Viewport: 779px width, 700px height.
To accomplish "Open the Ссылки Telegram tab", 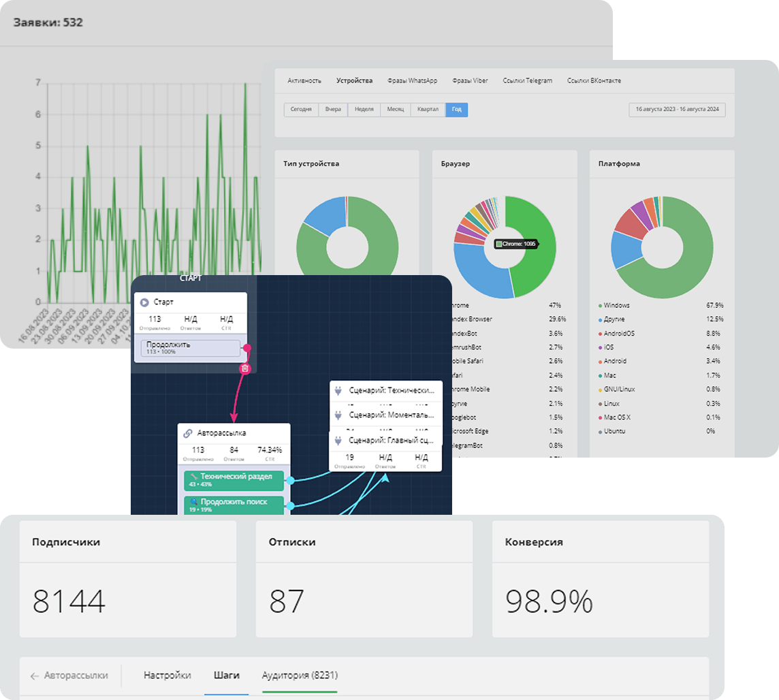I will [x=527, y=80].
